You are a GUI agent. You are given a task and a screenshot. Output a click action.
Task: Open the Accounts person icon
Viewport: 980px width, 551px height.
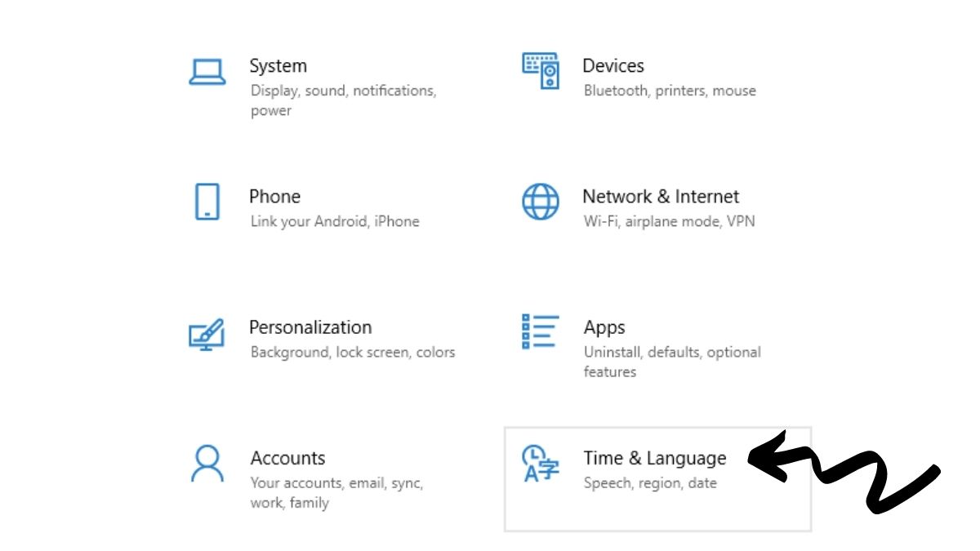click(207, 462)
